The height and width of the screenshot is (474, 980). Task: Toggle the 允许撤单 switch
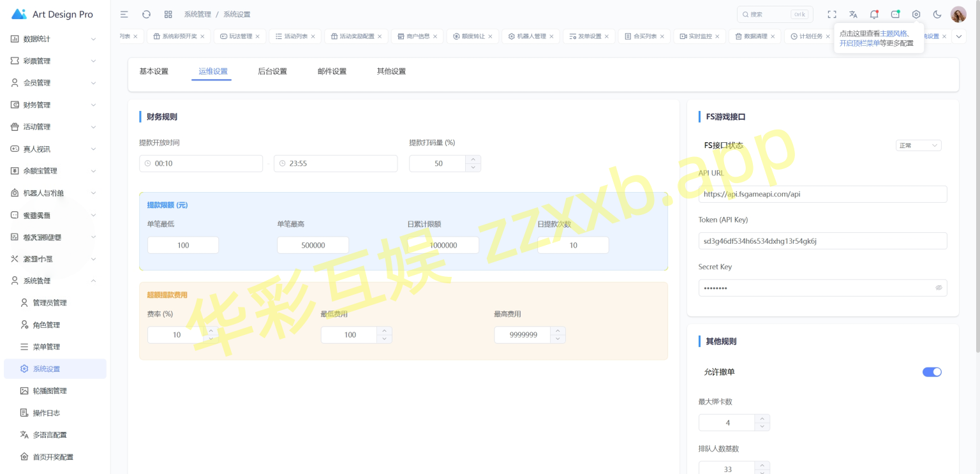[932, 372]
